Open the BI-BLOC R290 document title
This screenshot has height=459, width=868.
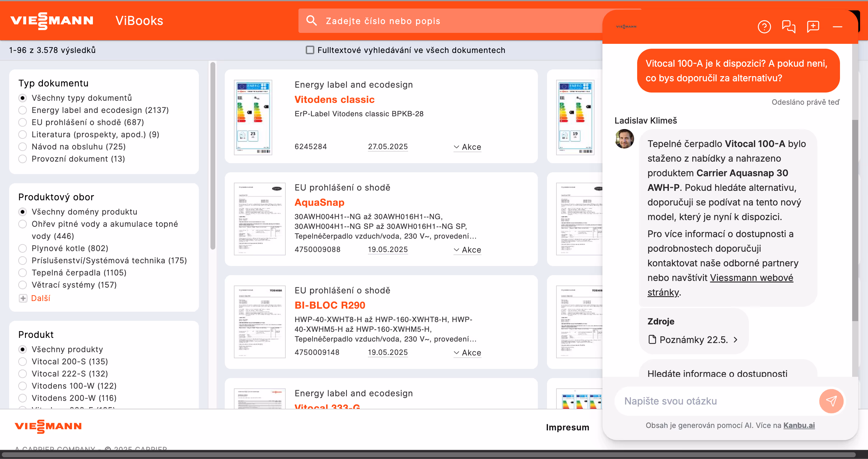coord(330,305)
